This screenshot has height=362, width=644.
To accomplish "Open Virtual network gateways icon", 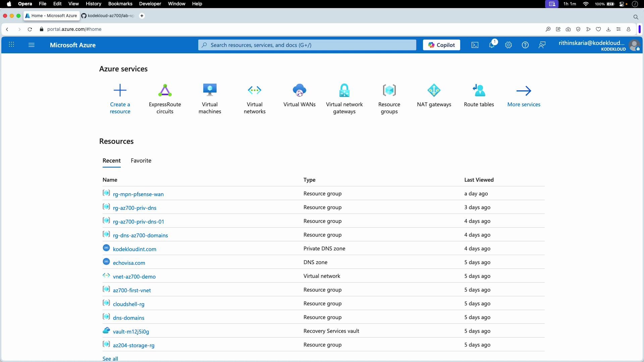I will point(344,90).
